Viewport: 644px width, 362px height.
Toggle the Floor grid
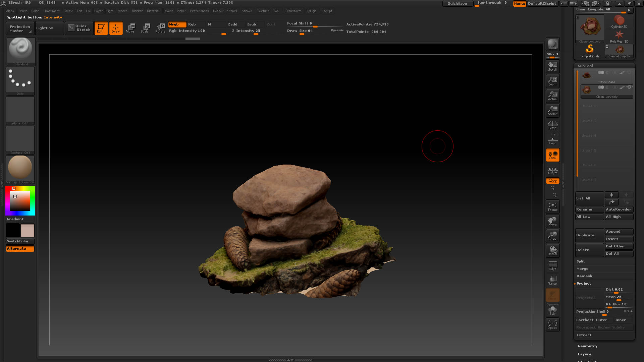(552, 140)
